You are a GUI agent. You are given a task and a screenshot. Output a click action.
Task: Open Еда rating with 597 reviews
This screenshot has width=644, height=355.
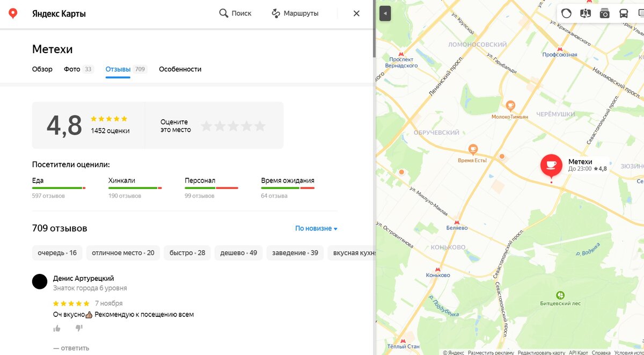(x=58, y=188)
